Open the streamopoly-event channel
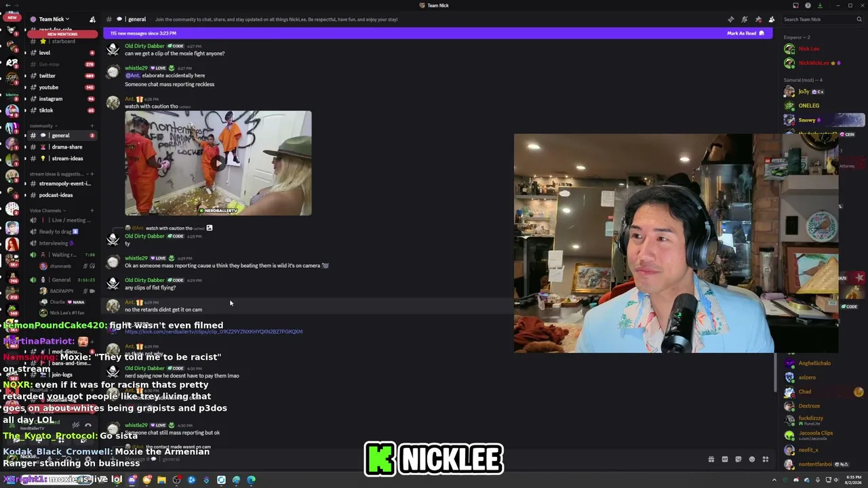 [x=61, y=184]
